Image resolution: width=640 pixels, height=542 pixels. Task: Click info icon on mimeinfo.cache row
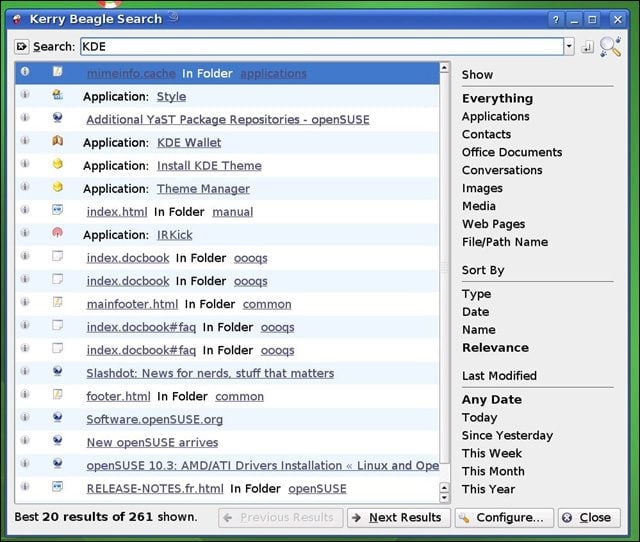[25, 72]
